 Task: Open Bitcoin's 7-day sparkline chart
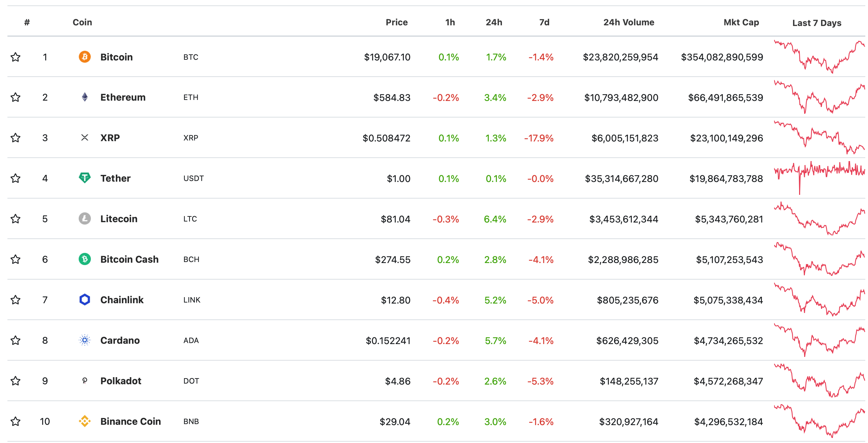820,57
